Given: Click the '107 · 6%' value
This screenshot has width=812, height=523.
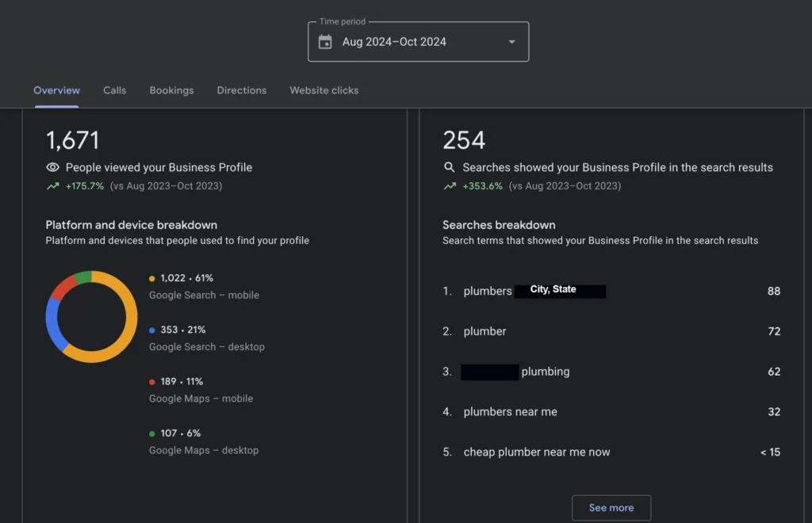Looking at the screenshot, I should 180,433.
